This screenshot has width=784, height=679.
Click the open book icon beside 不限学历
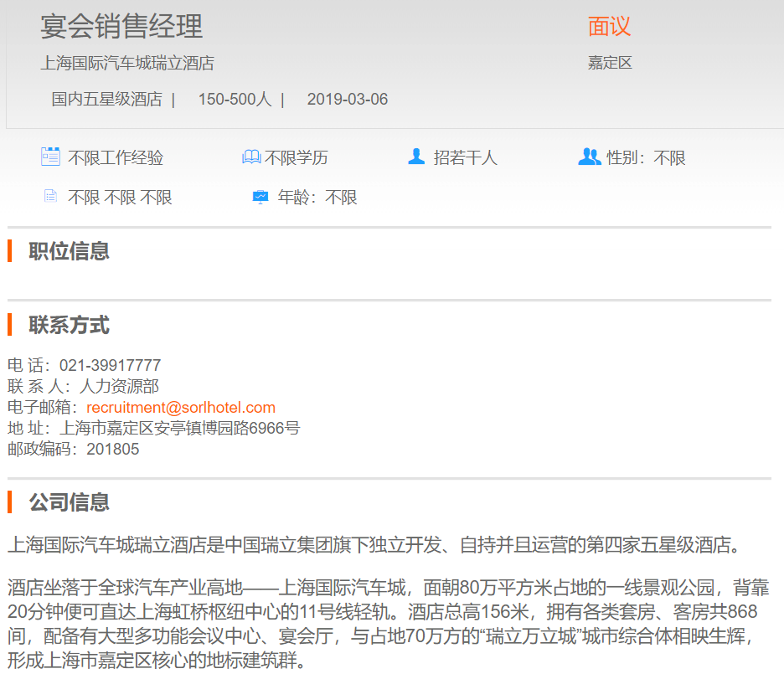[x=251, y=157]
